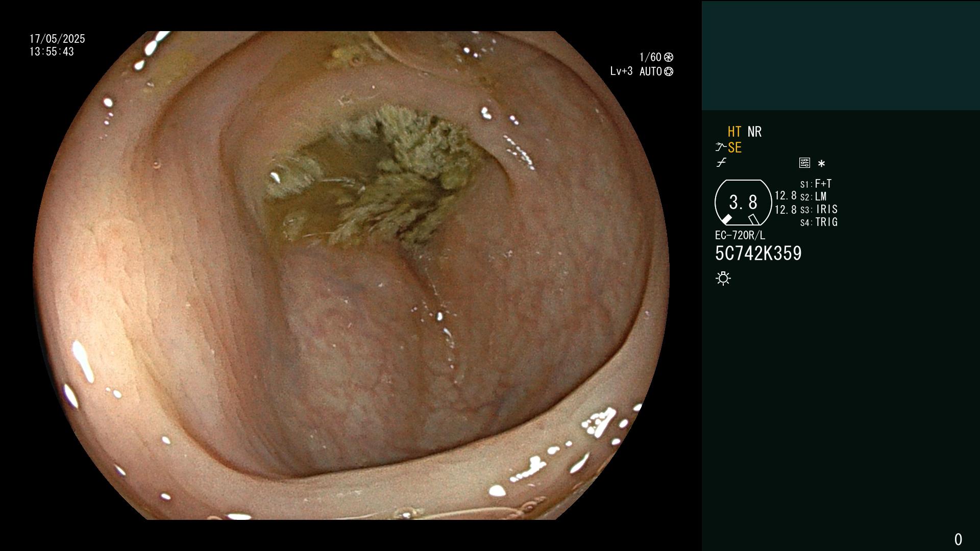Viewport: 980px width, 551px height.
Task: Click the scope model EC-720R/L
Action: (740, 235)
